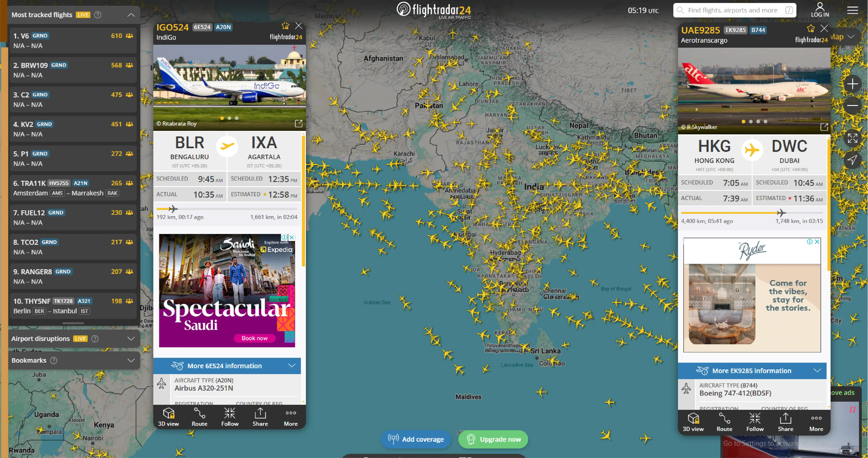Expand Airport disruptions section
The image size is (868, 458).
coord(131,339)
